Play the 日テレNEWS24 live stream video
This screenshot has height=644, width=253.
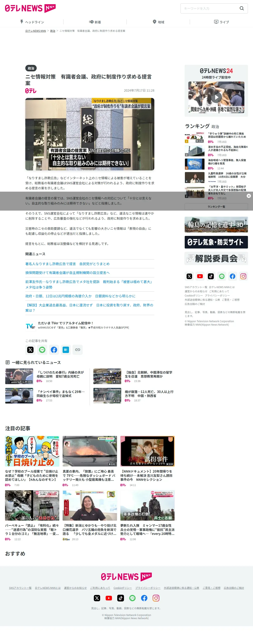pyautogui.click(x=216, y=97)
